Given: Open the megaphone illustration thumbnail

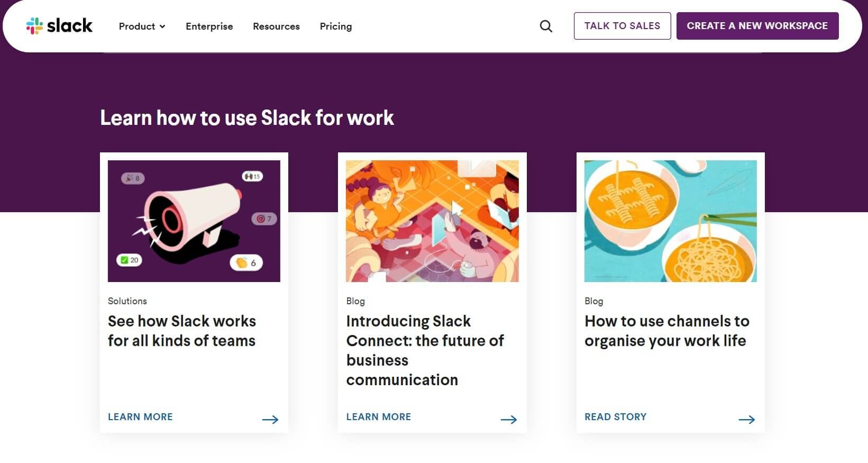Looking at the screenshot, I should click(x=194, y=221).
